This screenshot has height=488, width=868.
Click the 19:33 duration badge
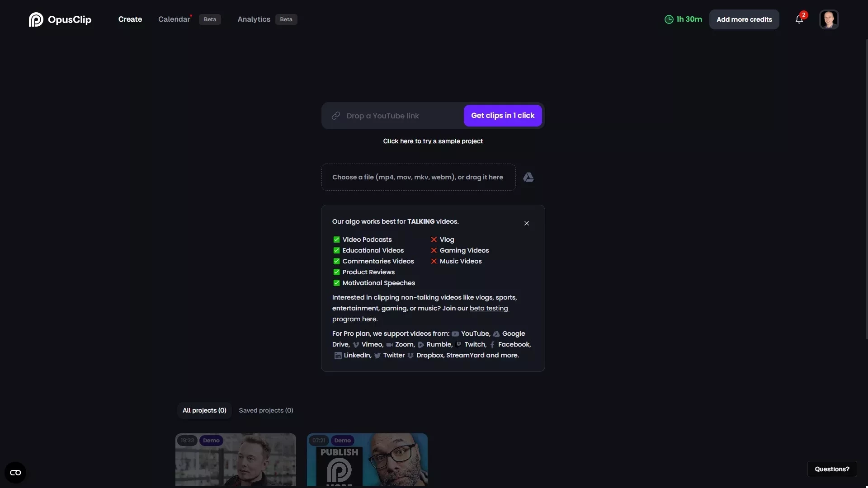pyautogui.click(x=187, y=441)
